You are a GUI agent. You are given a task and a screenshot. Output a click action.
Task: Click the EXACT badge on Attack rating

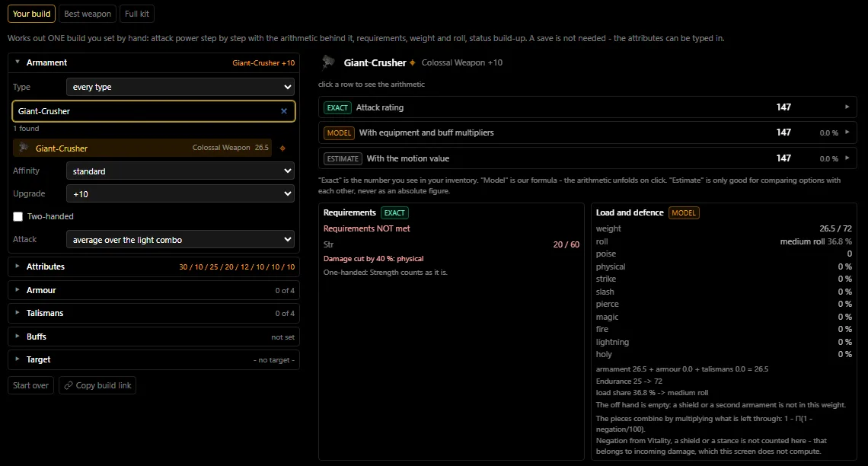point(337,107)
